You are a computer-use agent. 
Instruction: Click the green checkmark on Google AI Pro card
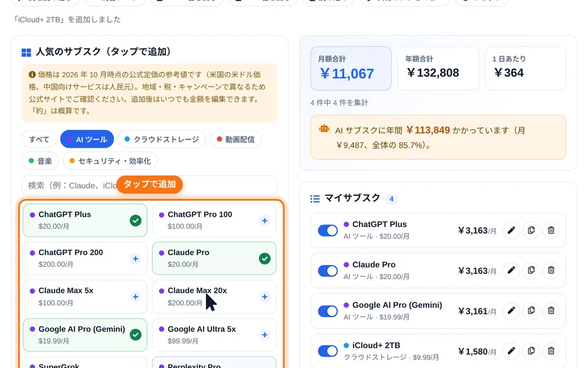135,335
